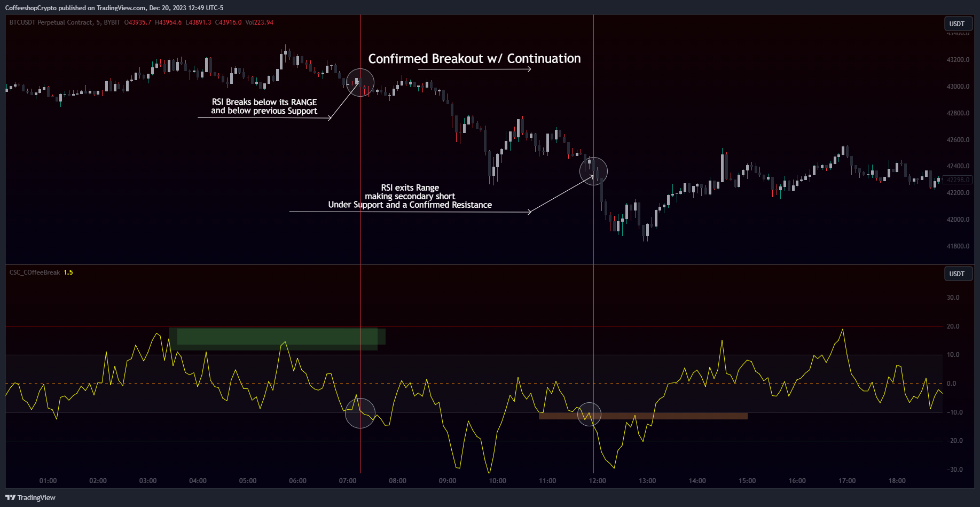The width and height of the screenshot is (980, 507).
Task: Click the 18:00 time axis label
Action: click(897, 481)
